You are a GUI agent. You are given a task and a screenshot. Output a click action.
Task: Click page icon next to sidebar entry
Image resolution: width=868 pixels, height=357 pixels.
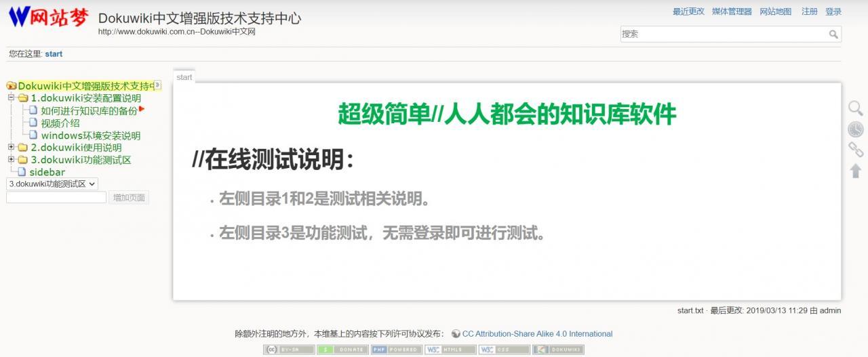(22, 172)
